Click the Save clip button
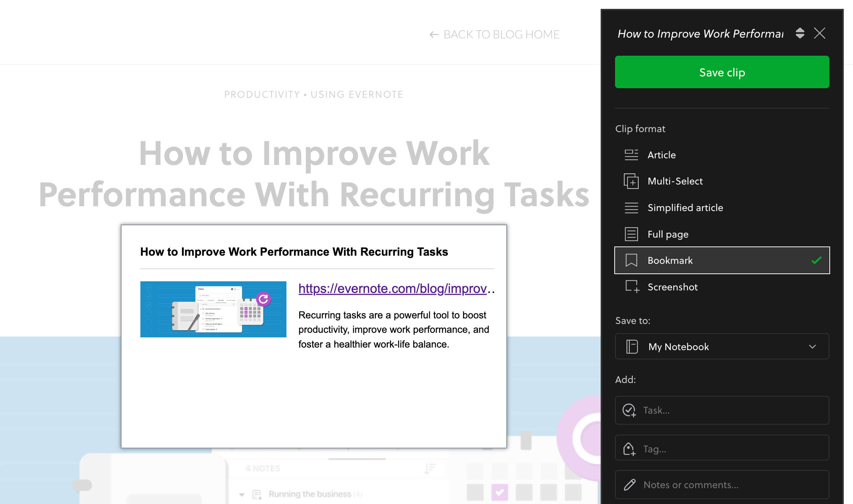853x504 pixels. click(722, 72)
